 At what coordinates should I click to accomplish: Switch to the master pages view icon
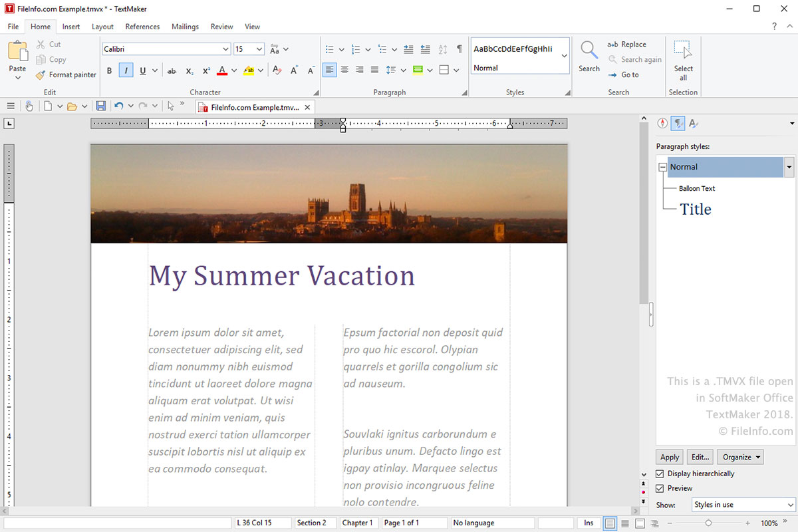(x=640, y=523)
